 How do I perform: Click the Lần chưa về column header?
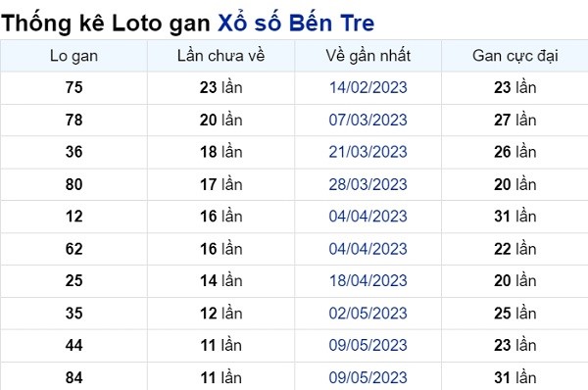pyautogui.click(x=220, y=56)
